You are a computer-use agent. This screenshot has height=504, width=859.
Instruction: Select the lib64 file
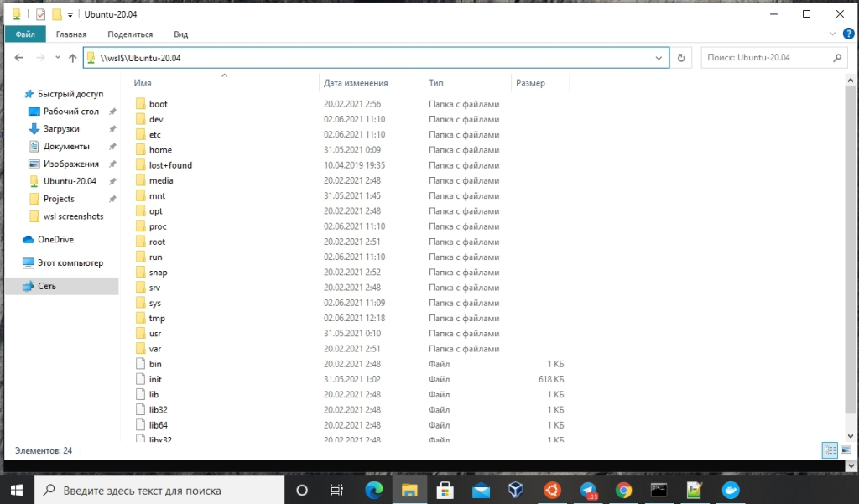[x=159, y=425]
